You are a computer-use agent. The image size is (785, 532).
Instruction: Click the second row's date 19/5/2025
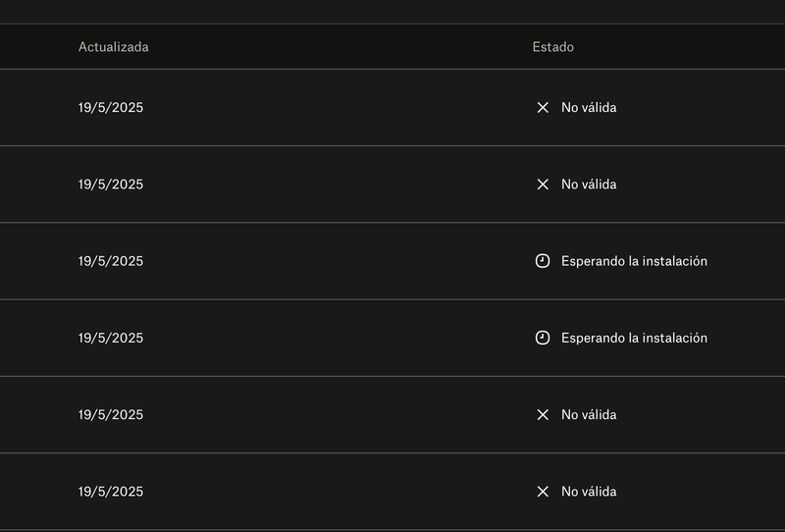point(111,185)
